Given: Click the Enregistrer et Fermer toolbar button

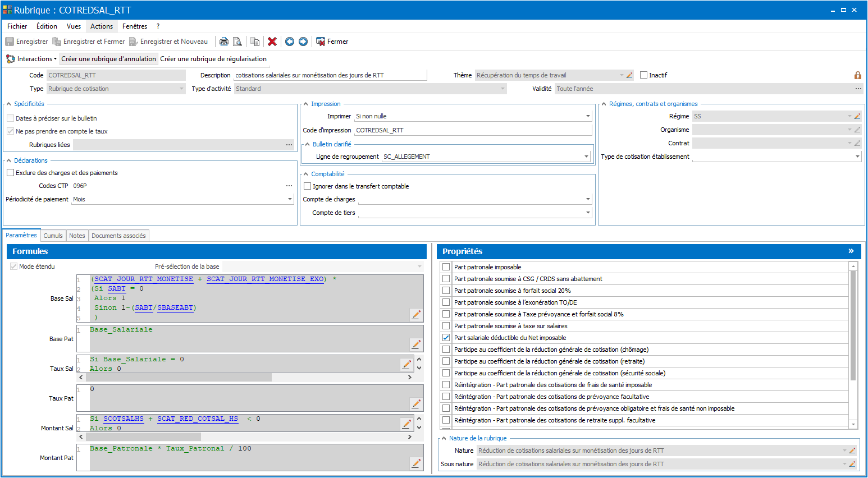Looking at the screenshot, I should [x=89, y=42].
